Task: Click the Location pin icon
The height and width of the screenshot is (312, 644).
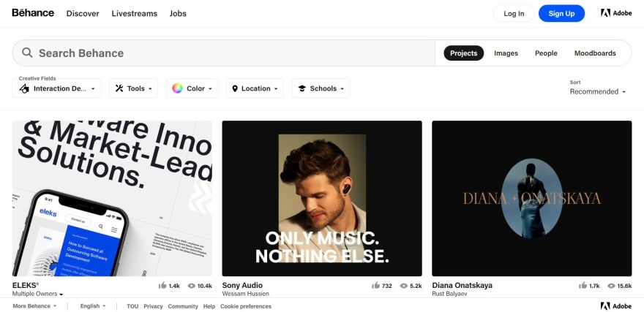Action: coord(235,88)
